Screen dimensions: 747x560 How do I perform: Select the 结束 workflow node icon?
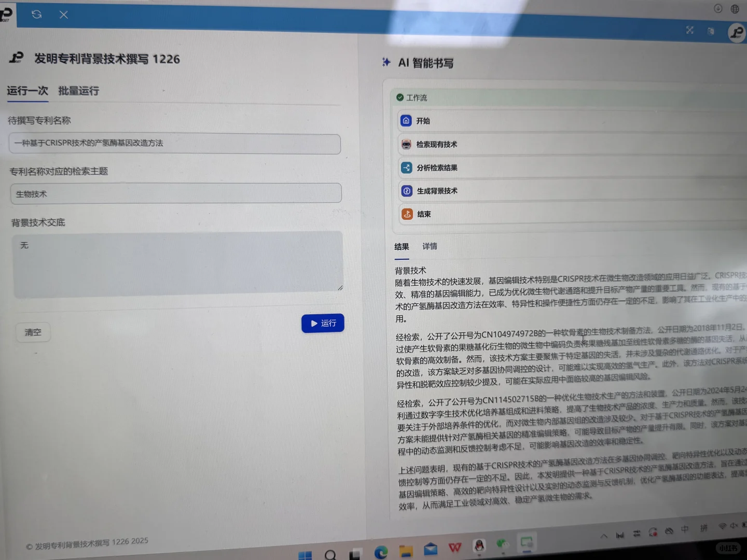click(406, 214)
